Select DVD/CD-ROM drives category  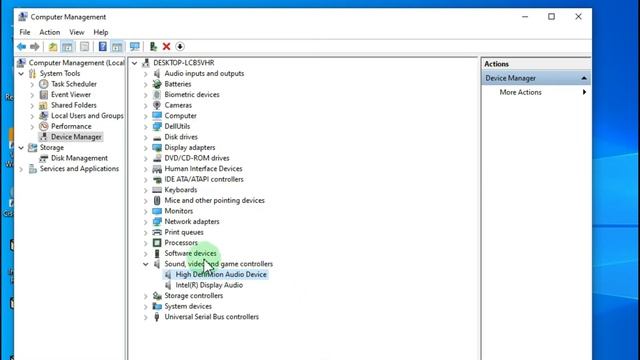(x=197, y=158)
